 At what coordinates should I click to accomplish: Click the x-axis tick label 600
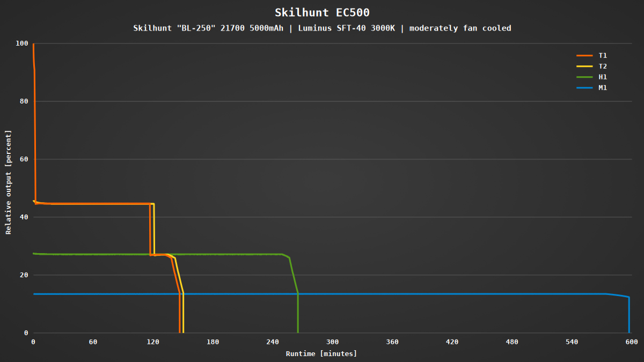click(x=632, y=342)
